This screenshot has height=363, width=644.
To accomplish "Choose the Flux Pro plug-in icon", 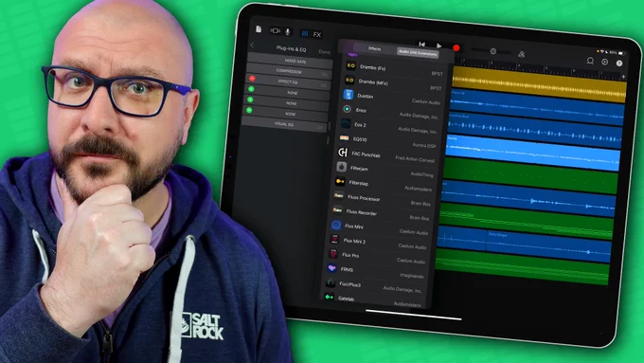I will 334,254.
